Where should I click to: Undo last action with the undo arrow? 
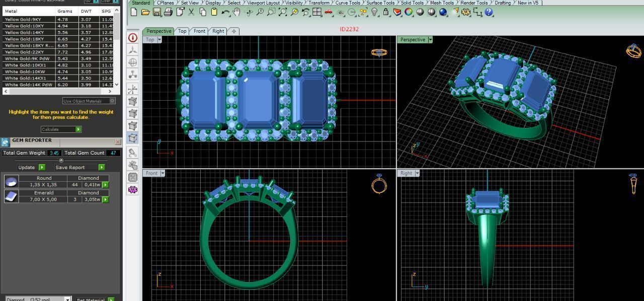point(225,12)
